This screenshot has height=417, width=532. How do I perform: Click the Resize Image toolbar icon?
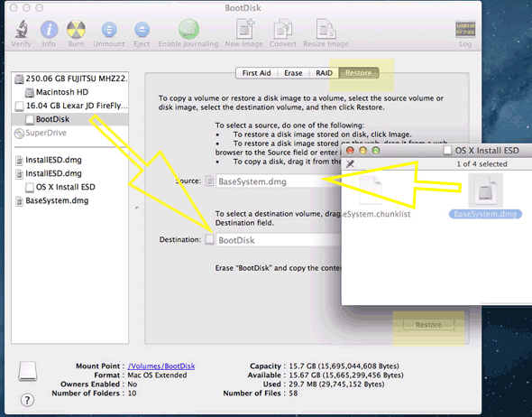coord(326,29)
